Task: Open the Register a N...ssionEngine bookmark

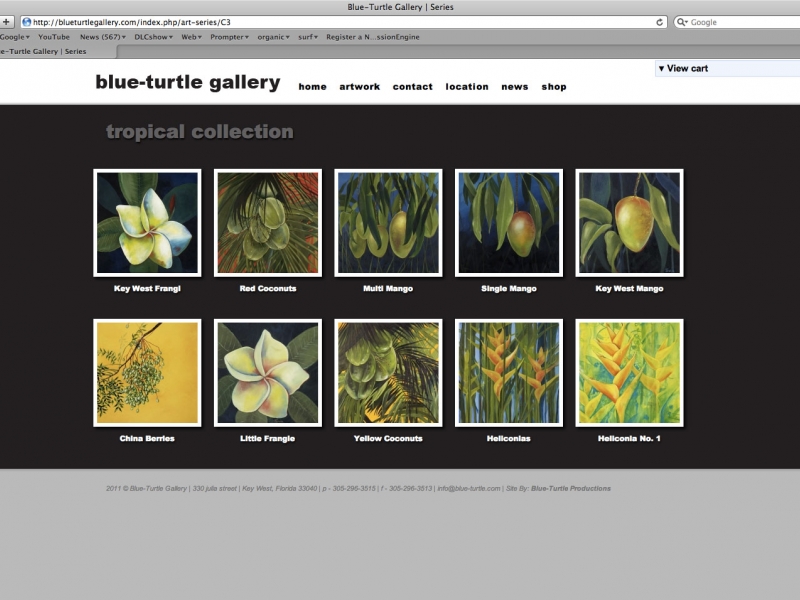Action: click(373, 37)
